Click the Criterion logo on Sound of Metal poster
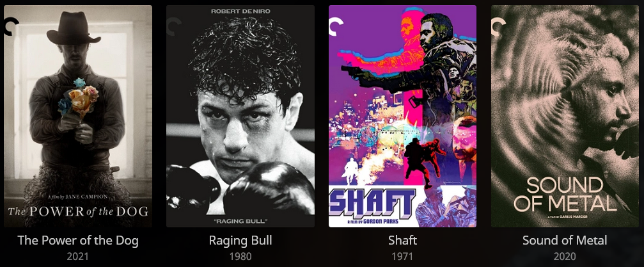The height and width of the screenshot is (267, 644). (499, 27)
